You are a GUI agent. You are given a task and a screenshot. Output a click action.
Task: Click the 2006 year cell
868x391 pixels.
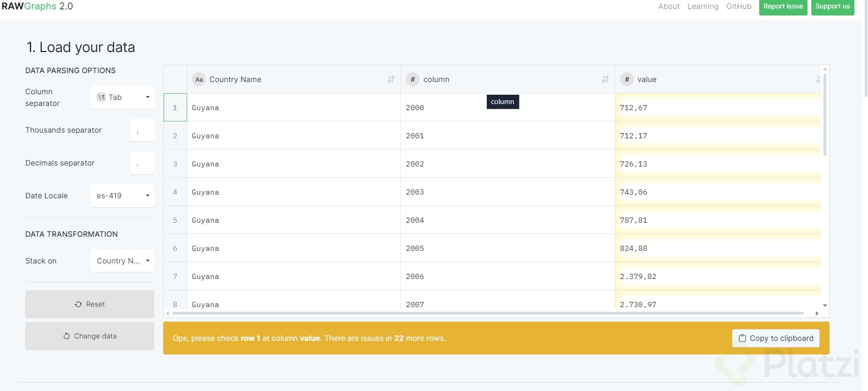pyautogui.click(x=508, y=276)
